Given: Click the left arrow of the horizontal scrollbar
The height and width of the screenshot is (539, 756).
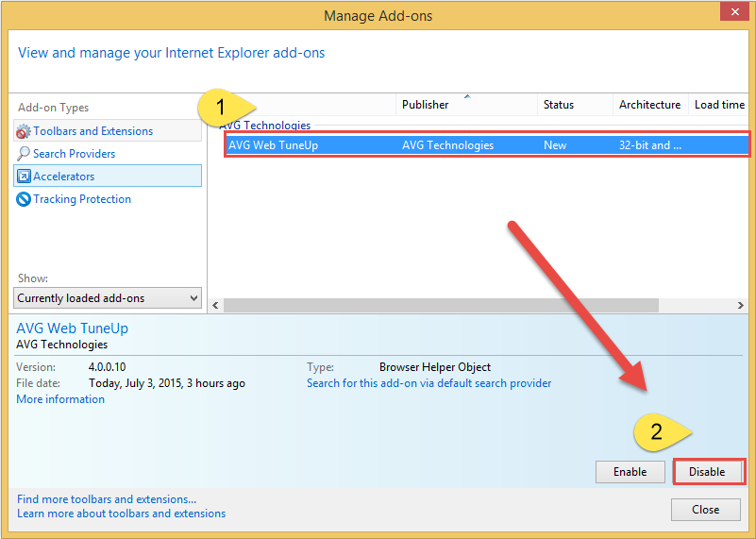Looking at the screenshot, I should [x=215, y=305].
